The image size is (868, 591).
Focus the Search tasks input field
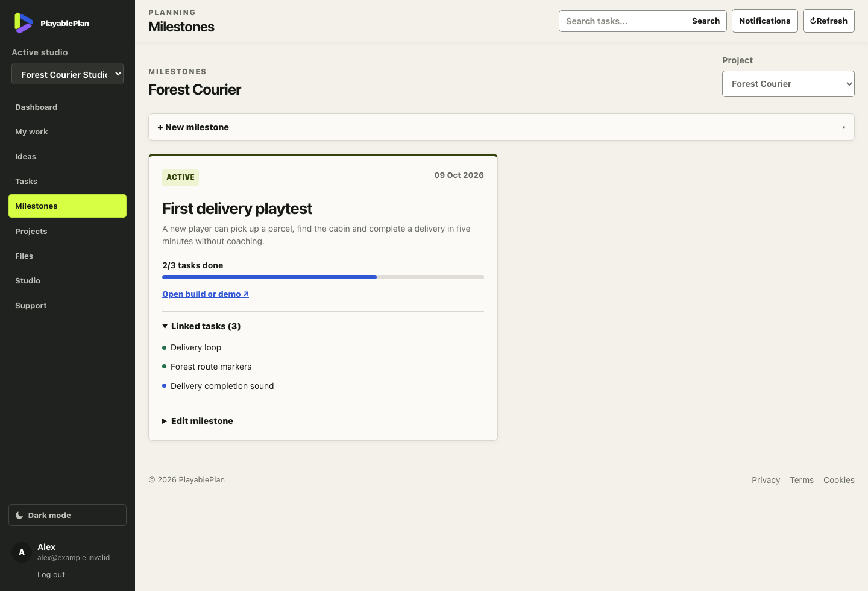[x=622, y=21]
